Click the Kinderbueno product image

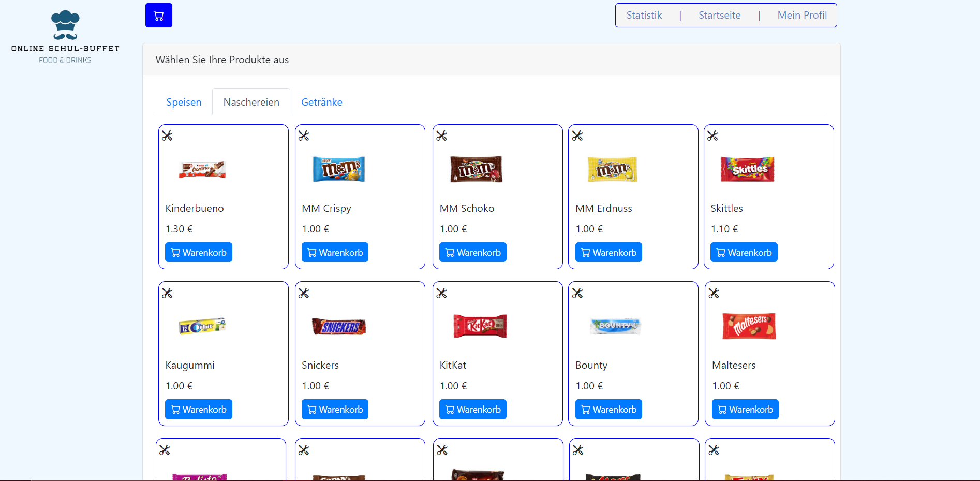(x=202, y=169)
